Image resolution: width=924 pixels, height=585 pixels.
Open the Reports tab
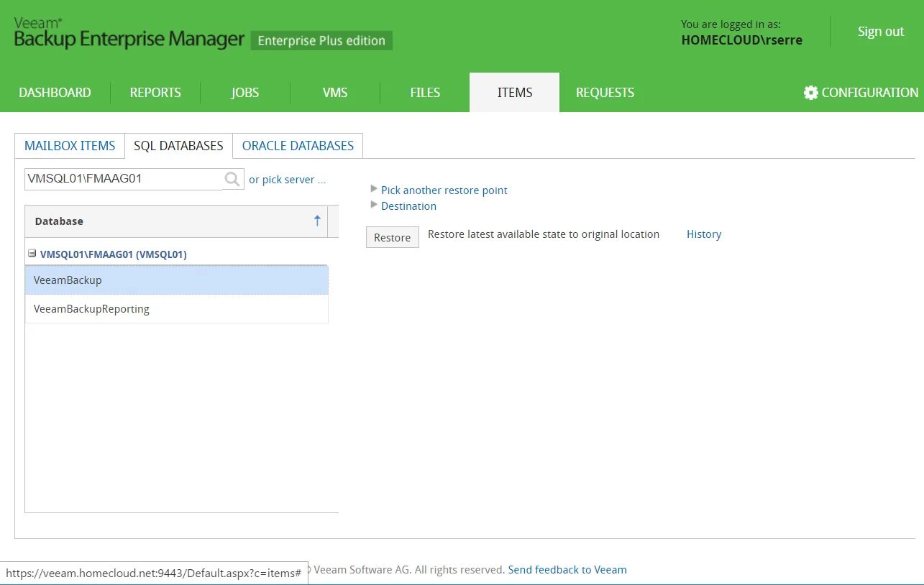(155, 93)
